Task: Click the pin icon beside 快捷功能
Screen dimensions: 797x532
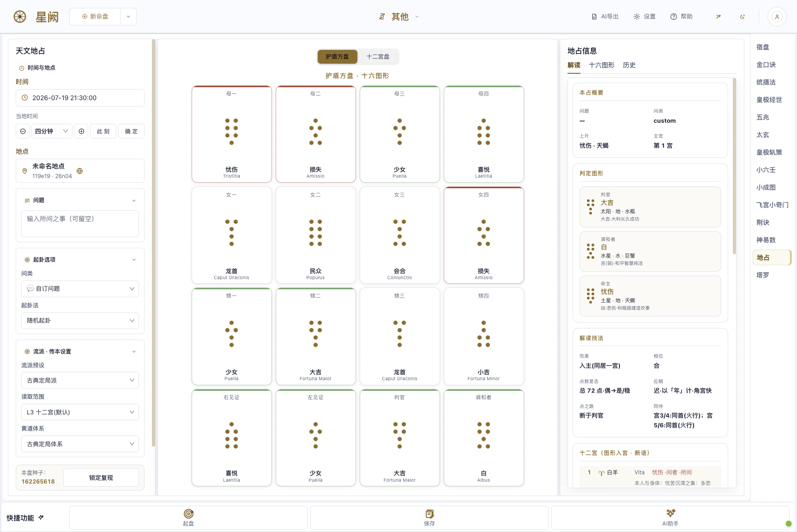Action: 41,518
